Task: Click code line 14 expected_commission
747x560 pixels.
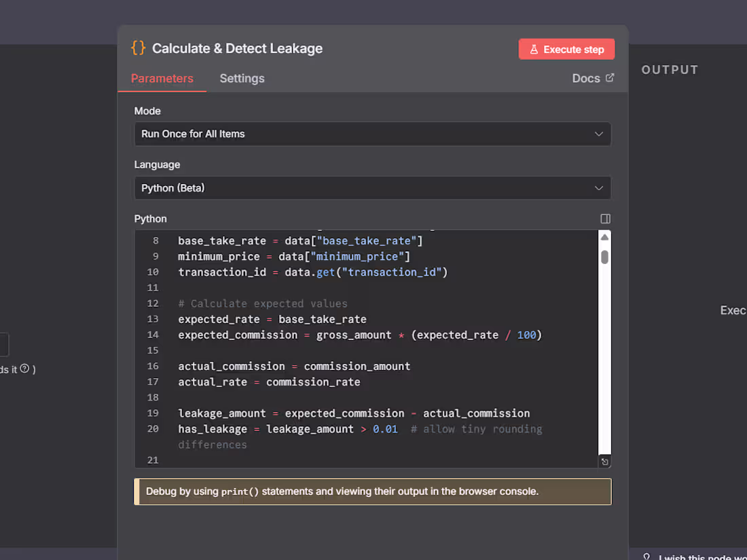Action: (x=360, y=335)
